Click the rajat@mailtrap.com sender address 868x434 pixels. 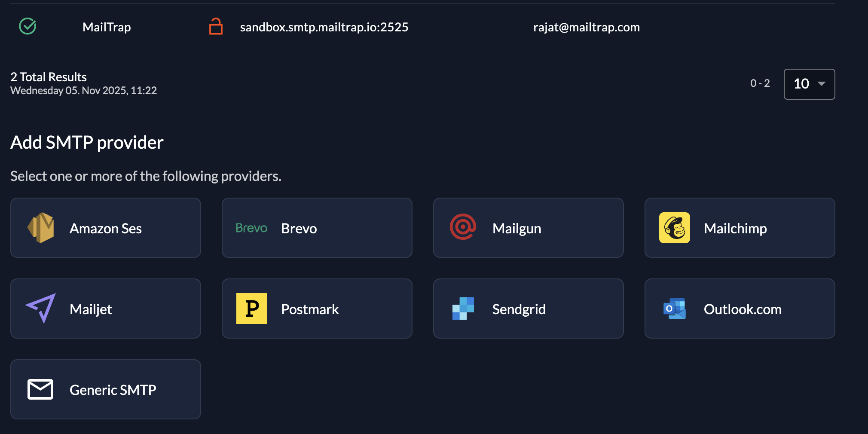pyautogui.click(x=586, y=27)
